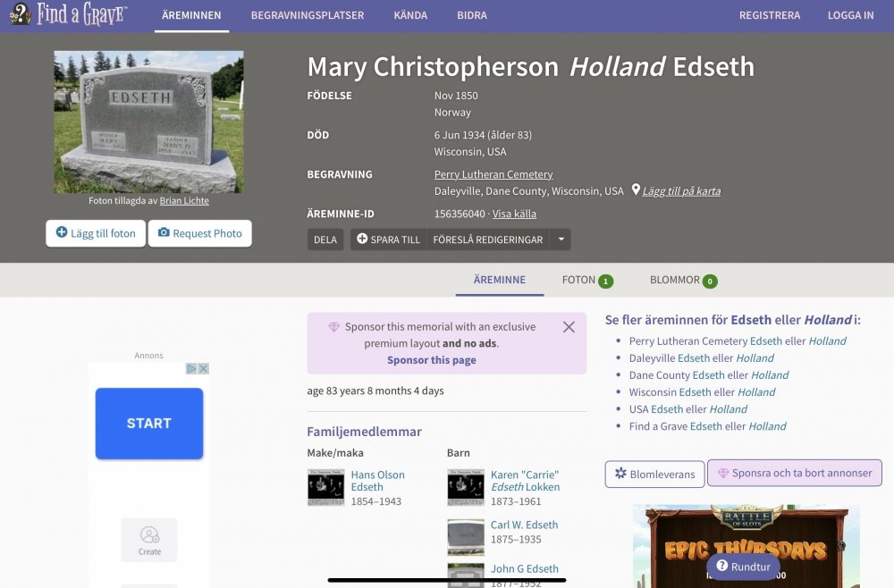The height and width of the screenshot is (588, 894).
Task: Switch to the Foton tab
Action: coord(586,281)
